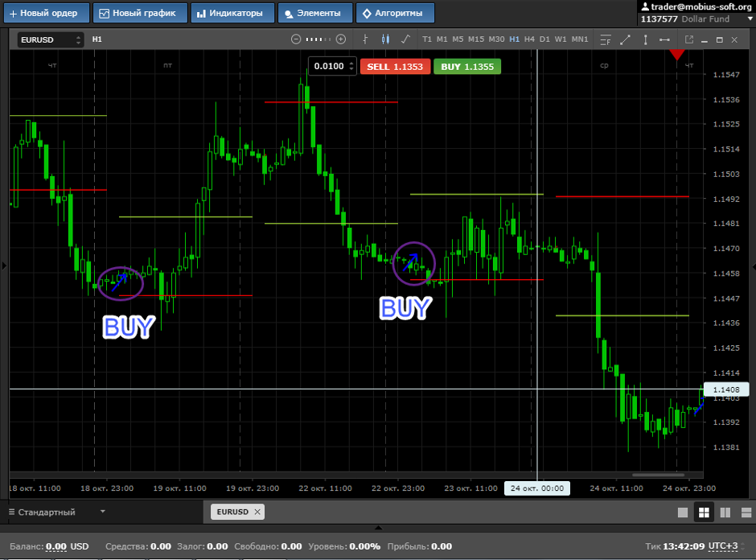This screenshot has width=756, height=560.
Task: Click the UTC+3 timezone selector
Action: click(x=723, y=546)
